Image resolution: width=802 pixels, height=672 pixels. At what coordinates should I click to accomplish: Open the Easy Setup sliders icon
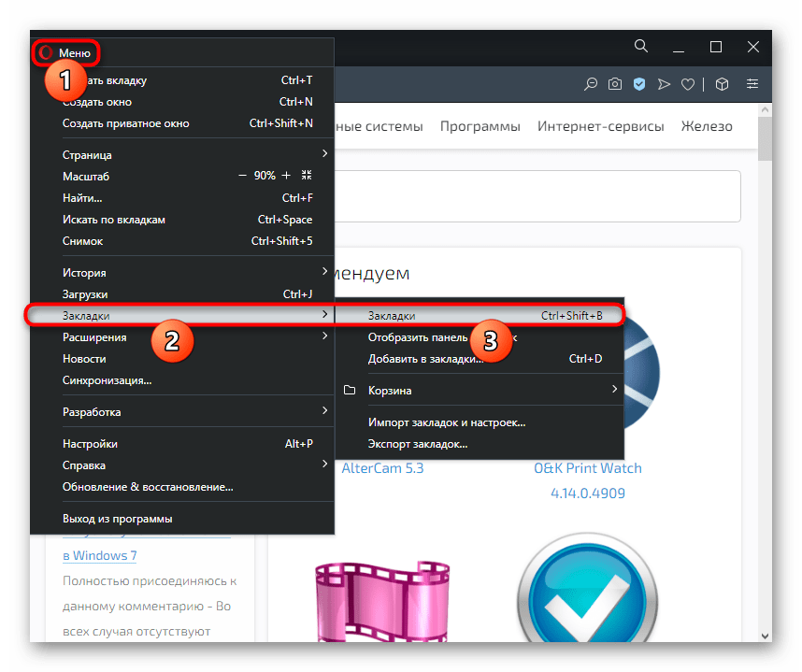[x=752, y=84]
